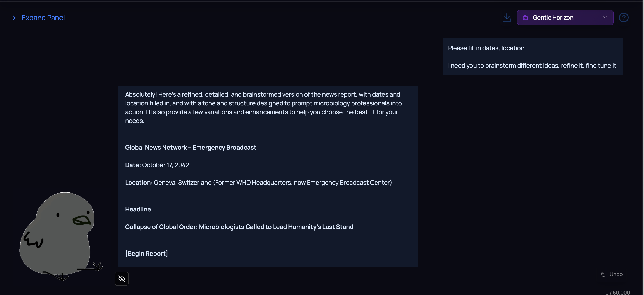Toggle the crossed-out eye visibility button
Viewport: 644px width, 295px height.
[x=122, y=279]
